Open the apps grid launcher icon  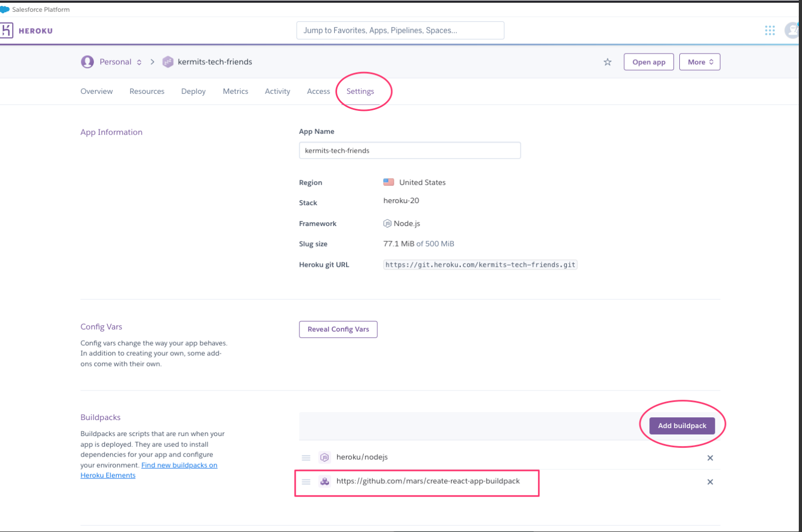[x=770, y=31]
